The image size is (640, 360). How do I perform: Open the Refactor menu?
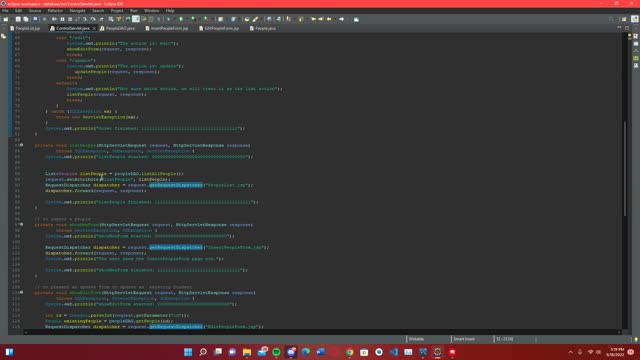coord(55,11)
